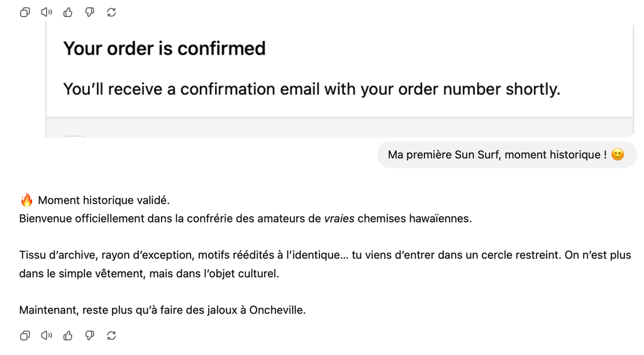Viewport: 644px width, 355px height.
Task: Click the gray footer strip of the attached image
Action: (x=340, y=128)
